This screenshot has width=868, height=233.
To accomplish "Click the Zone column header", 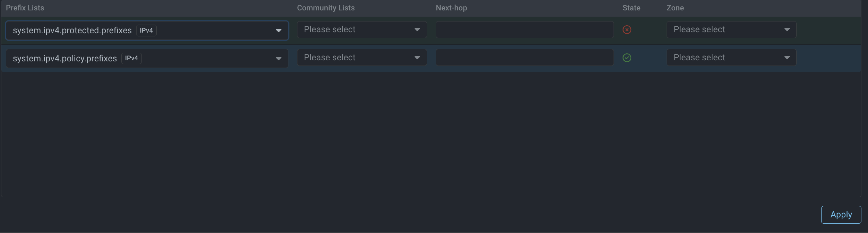I will 675,8.
